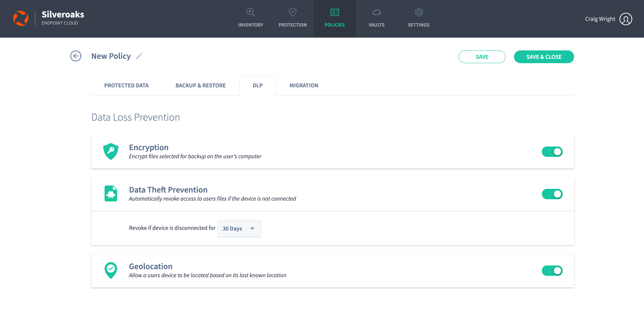Switch to the Protected Data tab
644x335 pixels.
126,86
